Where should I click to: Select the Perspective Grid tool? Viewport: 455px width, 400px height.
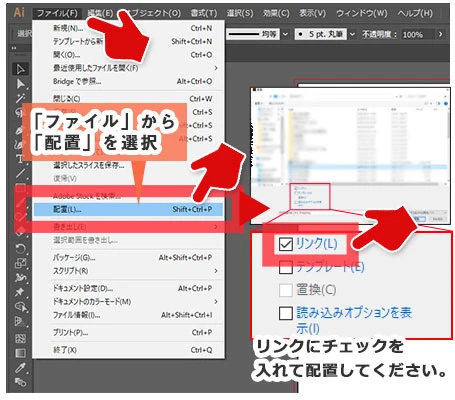coord(20,322)
